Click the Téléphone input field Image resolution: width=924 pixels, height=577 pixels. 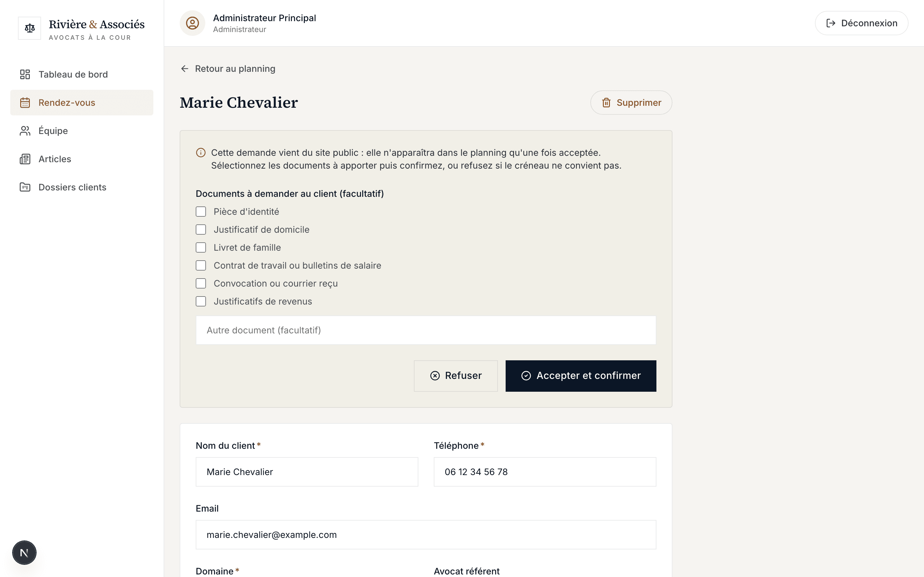(545, 472)
